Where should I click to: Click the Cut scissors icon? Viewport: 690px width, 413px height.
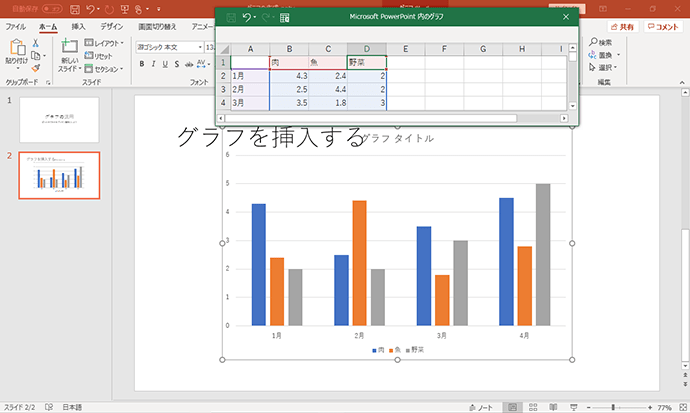(36, 43)
